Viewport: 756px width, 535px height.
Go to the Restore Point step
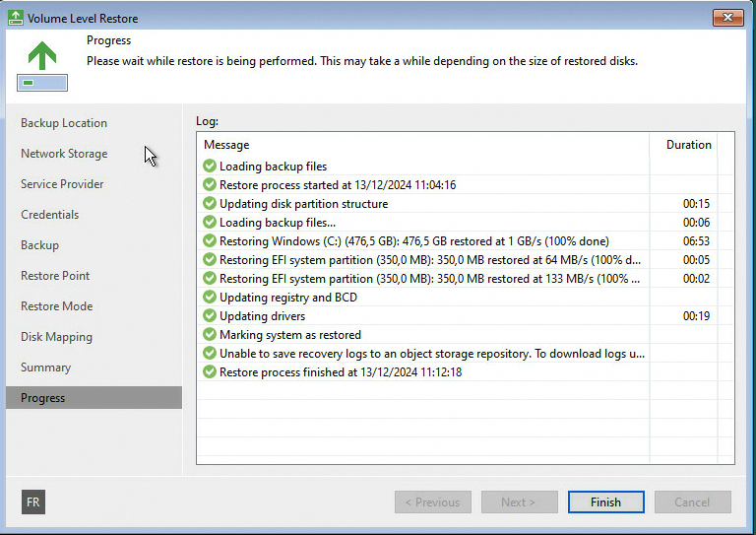point(55,276)
